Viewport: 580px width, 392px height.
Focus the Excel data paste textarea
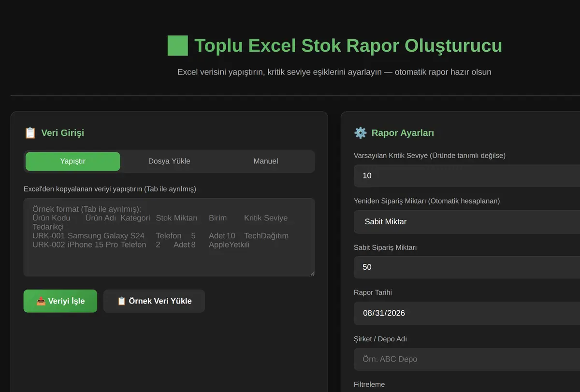click(x=169, y=237)
